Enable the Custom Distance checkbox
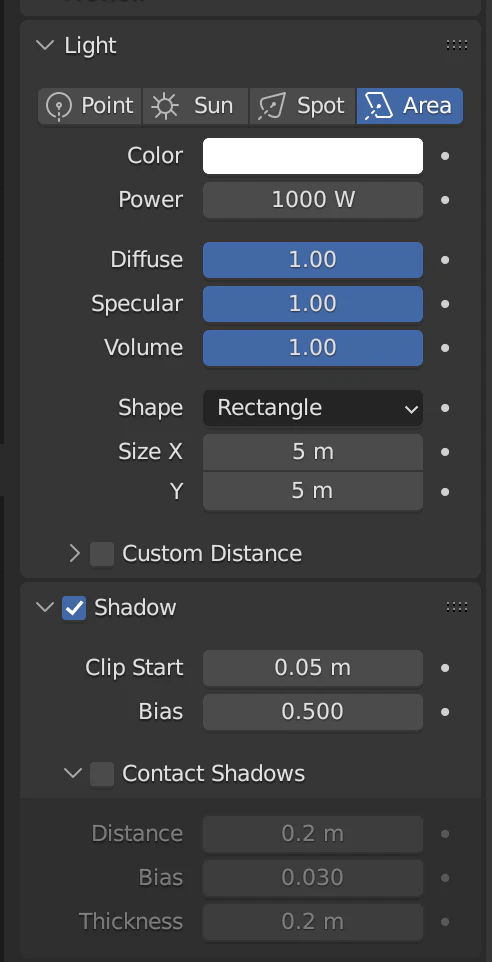The width and height of the screenshot is (492, 962). (x=102, y=554)
